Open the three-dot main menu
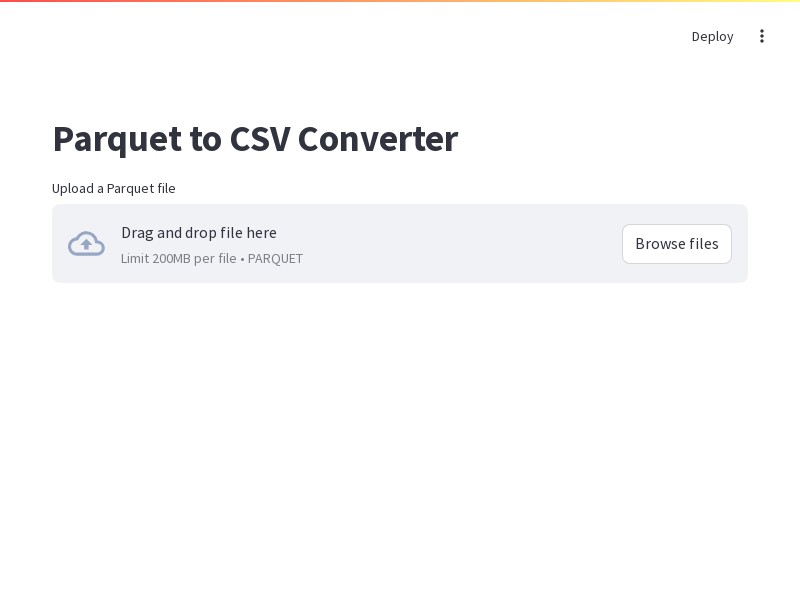The image size is (800, 600). click(761, 36)
